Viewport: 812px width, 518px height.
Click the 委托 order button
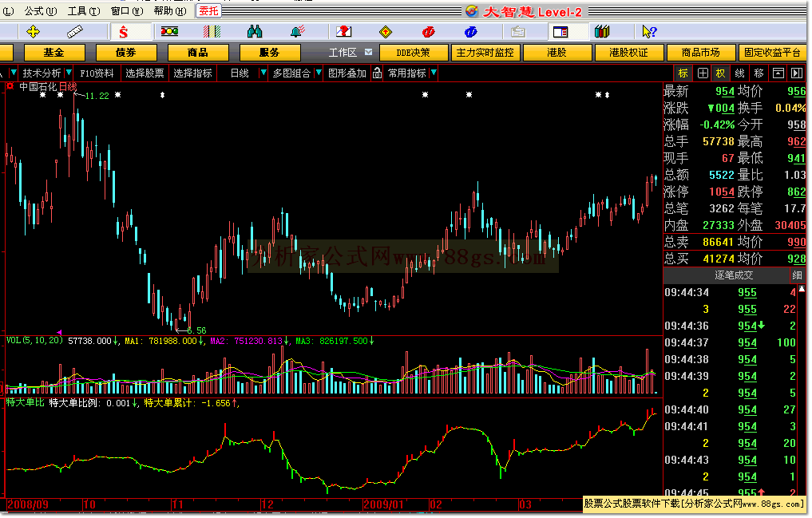pyautogui.click(x=208, y=11)
